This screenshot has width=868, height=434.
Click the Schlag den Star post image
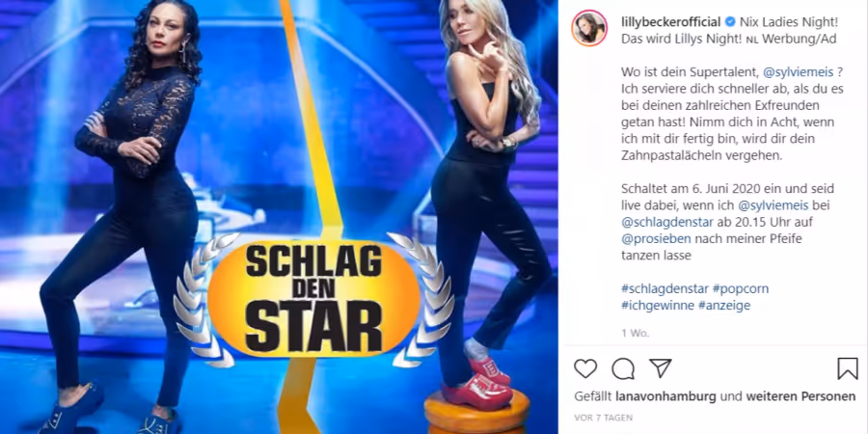279,217
